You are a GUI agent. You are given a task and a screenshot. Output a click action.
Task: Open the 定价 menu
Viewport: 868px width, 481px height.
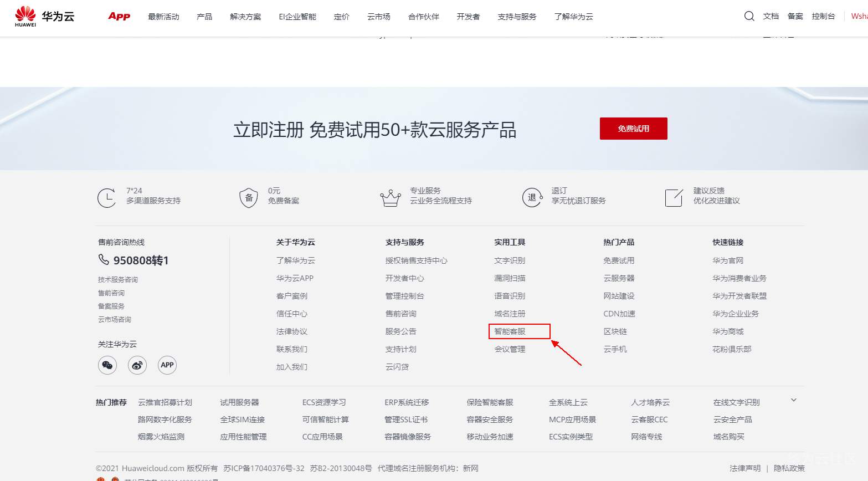[x=342, y=17]
